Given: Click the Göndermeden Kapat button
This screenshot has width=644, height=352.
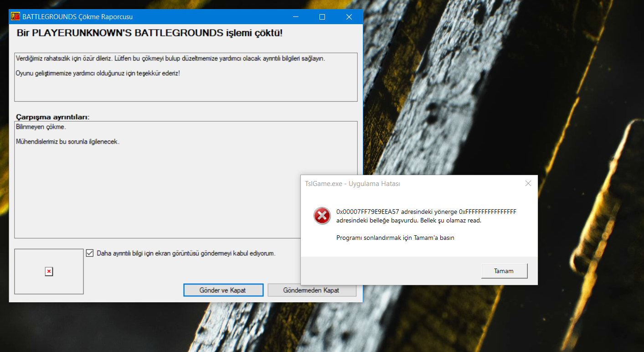Looking at the screenshot, I should (312, 290).
